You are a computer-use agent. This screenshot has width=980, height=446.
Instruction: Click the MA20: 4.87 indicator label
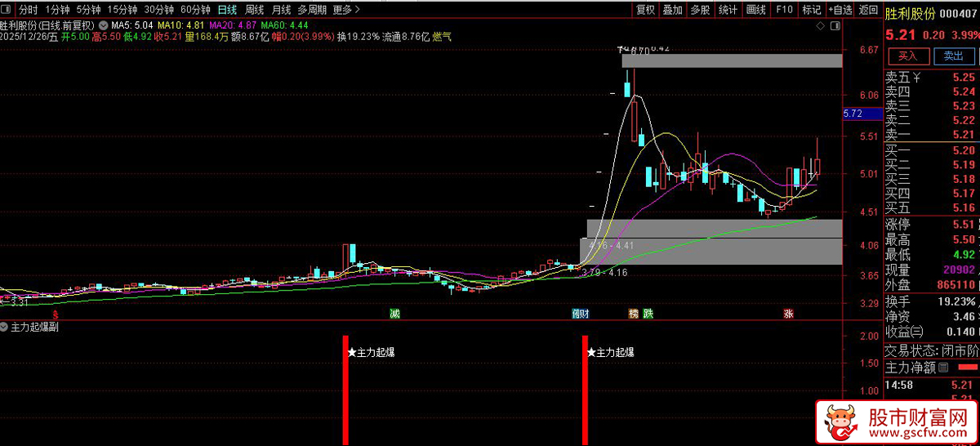(233, 25)
